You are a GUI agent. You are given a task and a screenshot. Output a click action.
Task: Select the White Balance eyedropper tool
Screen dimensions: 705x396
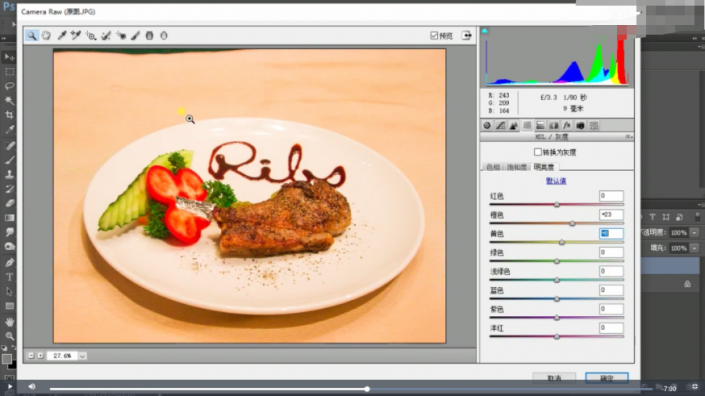click(x=62, y=36)
